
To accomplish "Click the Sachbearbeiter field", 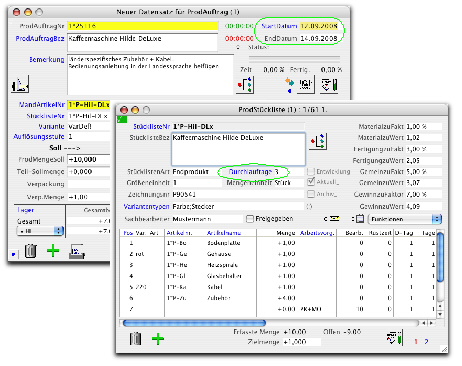I will (x=207, y=219).
